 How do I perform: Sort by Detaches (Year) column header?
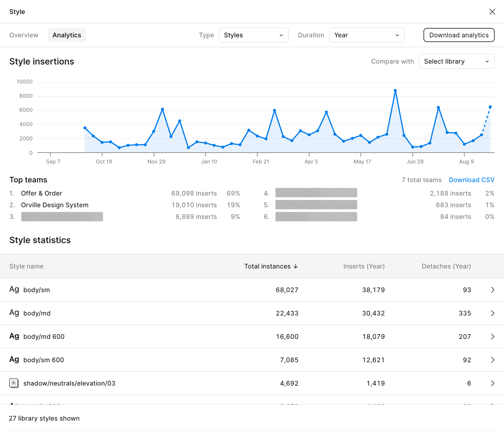pos(446,266)
